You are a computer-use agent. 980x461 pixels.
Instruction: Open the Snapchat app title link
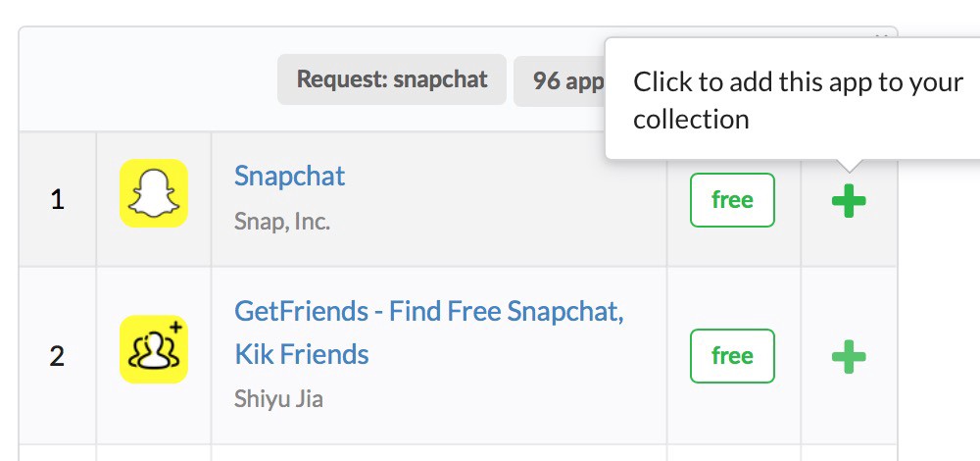[x=289, y=177]
